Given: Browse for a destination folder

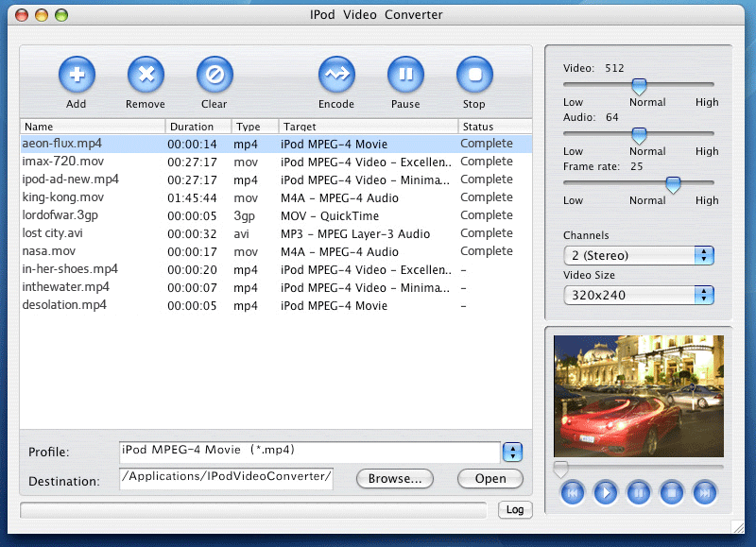Looking at the screenshot, I should 395,479.
